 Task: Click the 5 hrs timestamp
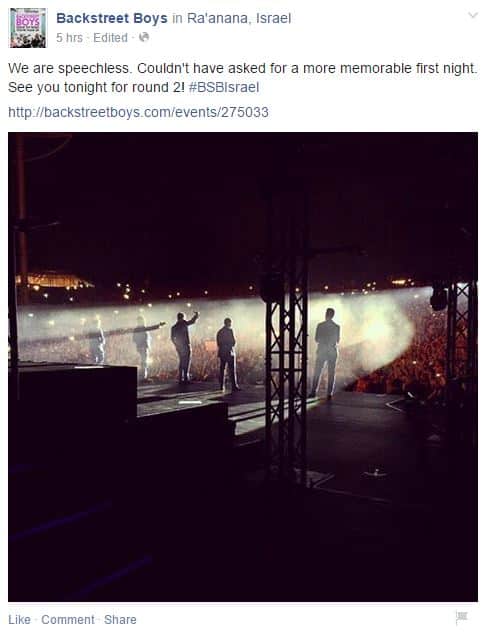point(69,38)
